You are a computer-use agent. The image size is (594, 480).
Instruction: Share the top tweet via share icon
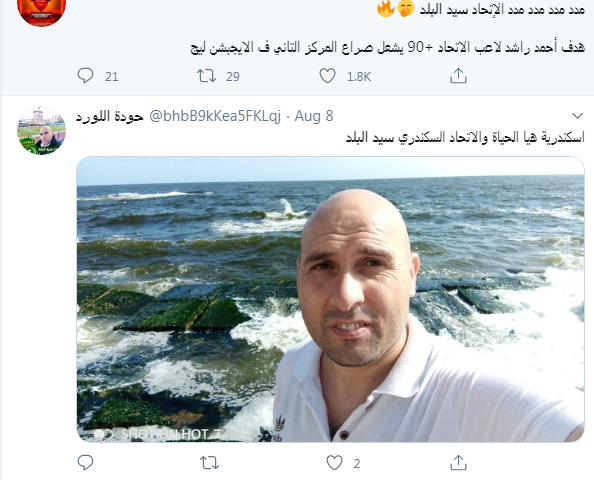click(458, 76)
